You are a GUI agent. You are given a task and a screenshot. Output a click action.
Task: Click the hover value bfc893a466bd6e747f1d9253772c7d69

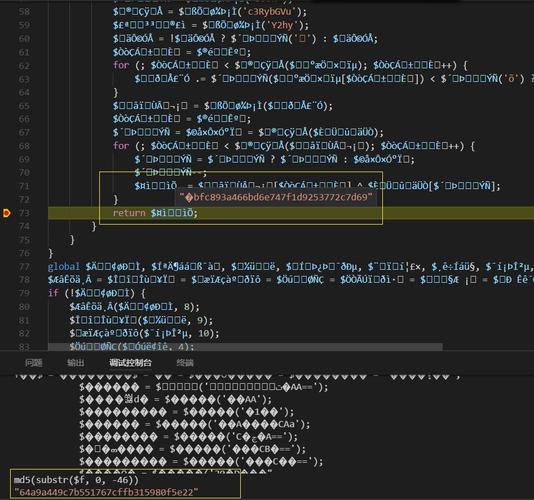[x=276, y=197]
